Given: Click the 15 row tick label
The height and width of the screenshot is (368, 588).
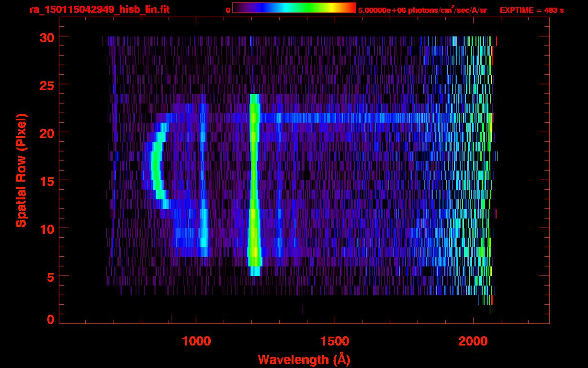Looking at the screenshot, I should click(x=46, y=181).
